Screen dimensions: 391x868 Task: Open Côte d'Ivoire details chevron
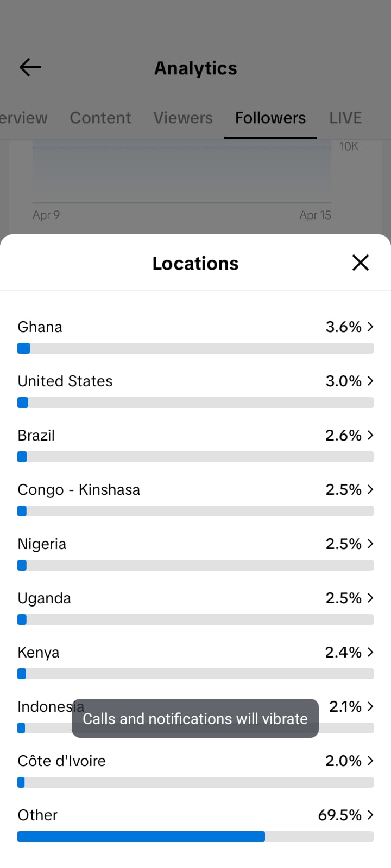tap(370, 761)
